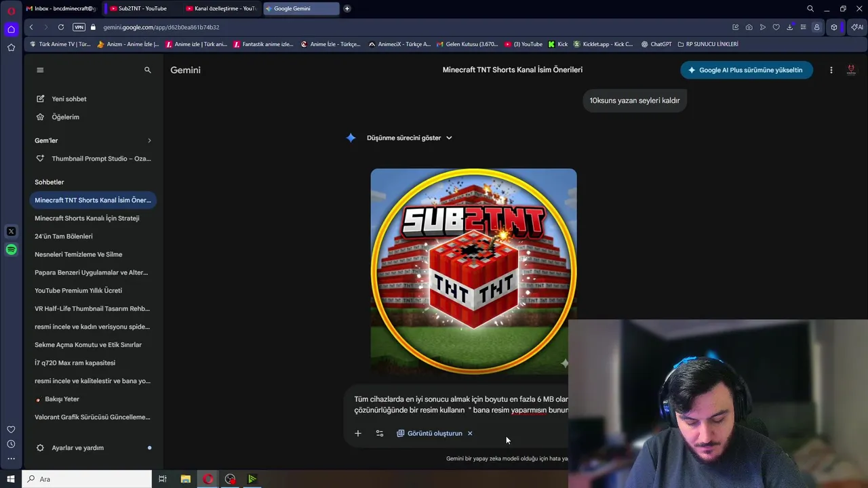Viewport: 868px width, 488px height.
Task: Add page to bookmarks heart icon
Action: coord(776,27)
